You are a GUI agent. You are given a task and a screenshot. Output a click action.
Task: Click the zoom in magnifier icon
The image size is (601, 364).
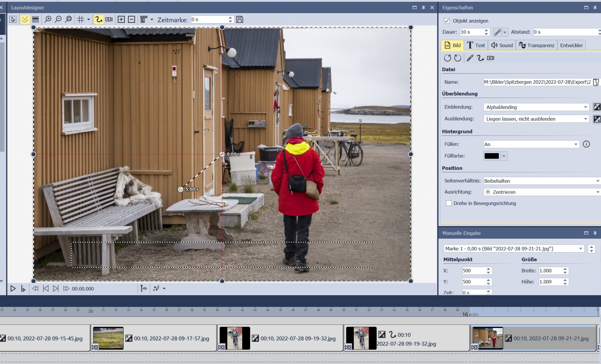tap(47, 20)
